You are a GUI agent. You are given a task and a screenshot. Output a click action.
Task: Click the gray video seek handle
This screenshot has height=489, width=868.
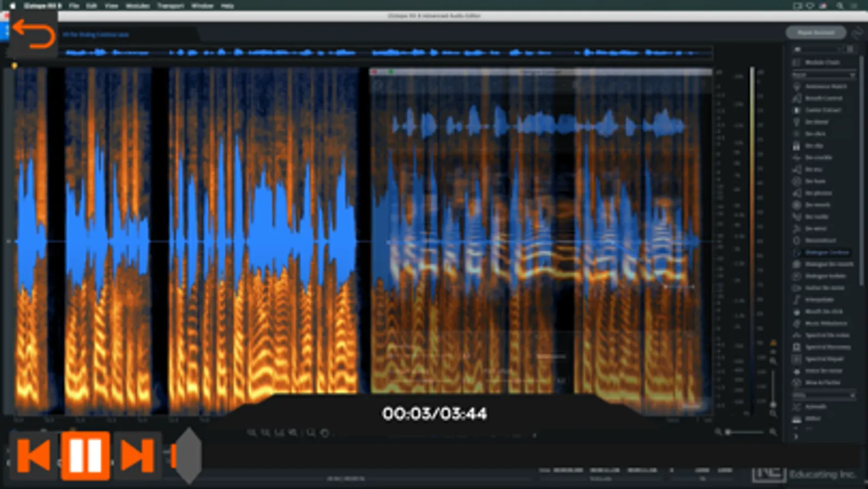click(x=188, y=455)
